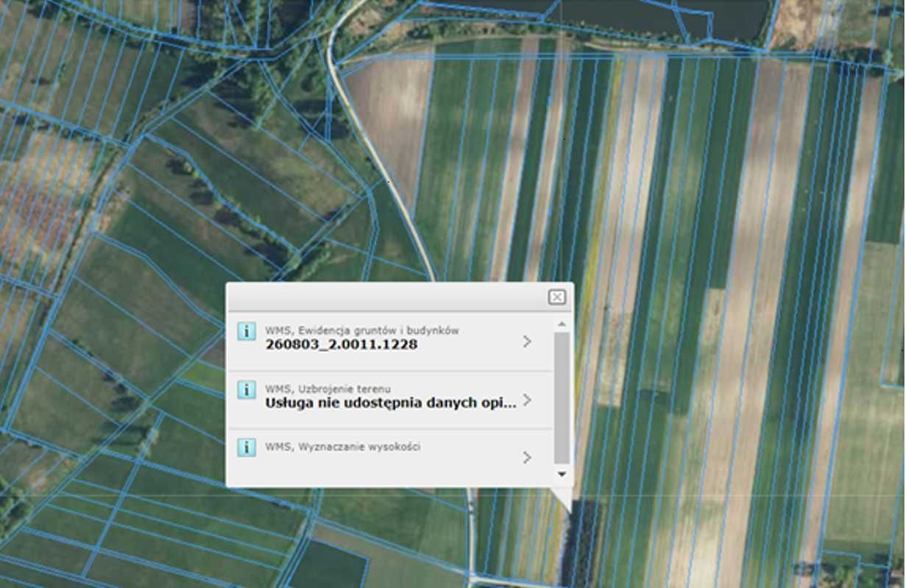This screenshot has height=588, width=906.
Task: Click info icon for Wyznaczanie wysokości
Action: click(x=247, y=447)
